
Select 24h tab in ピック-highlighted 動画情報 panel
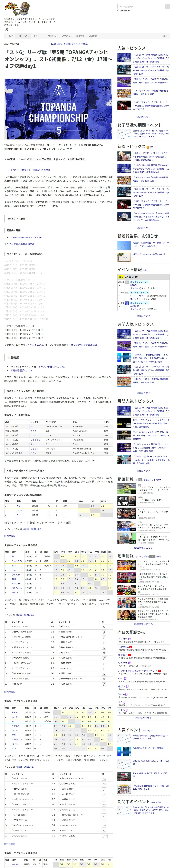[x=140, y=557]
